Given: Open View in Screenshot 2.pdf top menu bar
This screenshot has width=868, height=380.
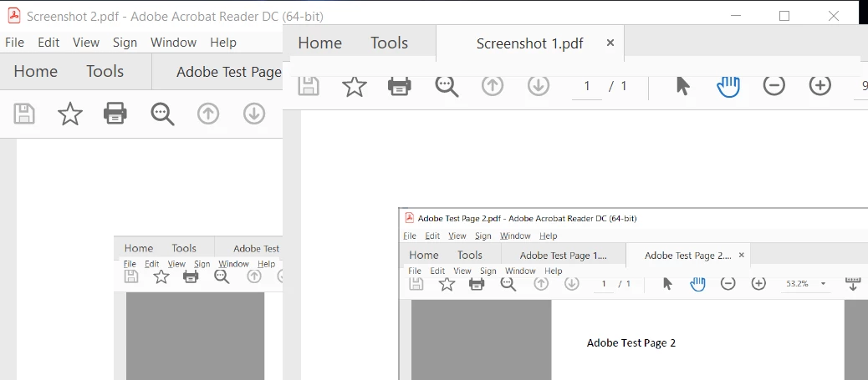Looking at the screenshot, I should [86, 42].
